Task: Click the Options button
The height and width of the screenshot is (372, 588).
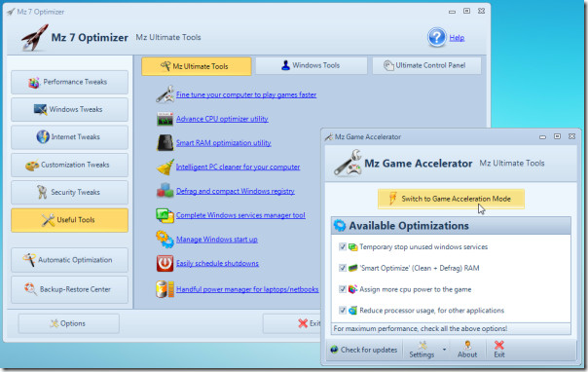Action: (68, 323)
